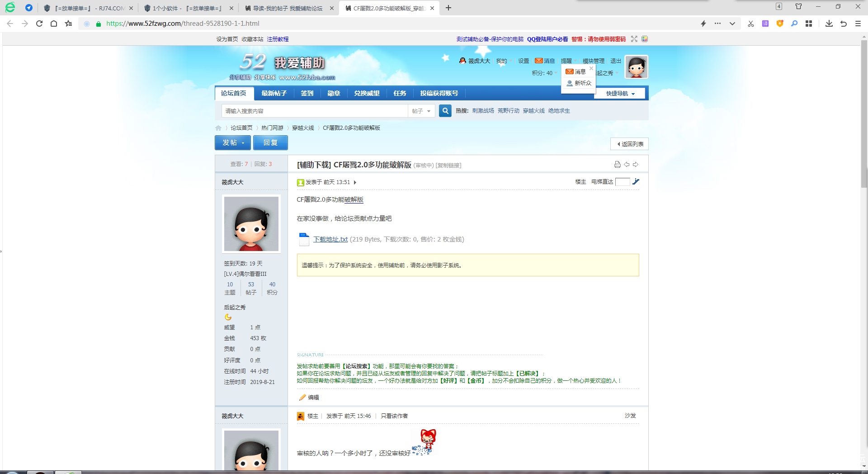This screenshot has height=474, width=868.
Task: Select 新听众 in the notification popup
Action: [579, 83]
